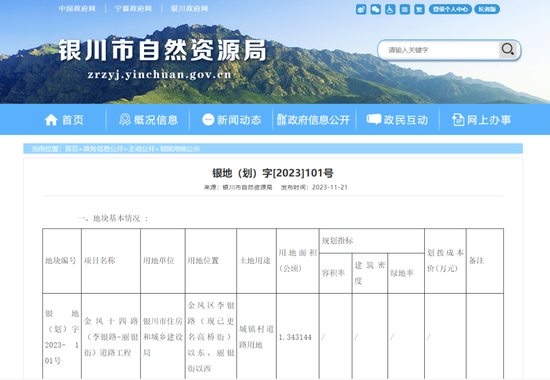Click the 长者版 elder-mode button
This screenshot has height=380, width=550.
(487, 9)
